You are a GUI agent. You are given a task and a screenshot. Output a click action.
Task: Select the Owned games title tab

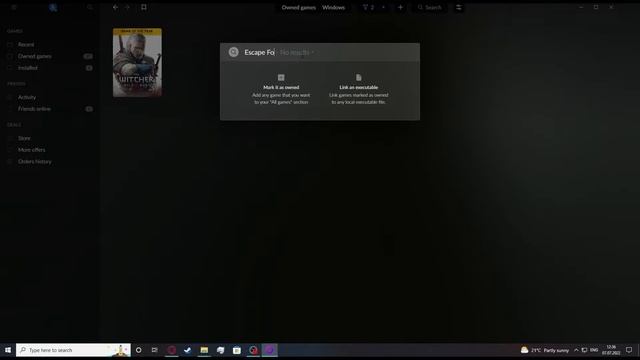click(x=298, y=7)
